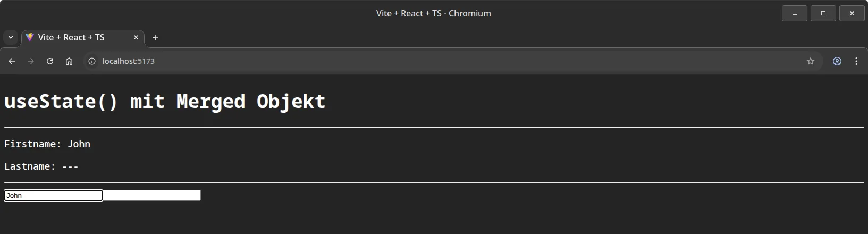Image resolution: width=868 pixels, height=234 pixels.
Task: Click the Lastname: --- text
Action: pyautogui.click(x=41, y=166)
